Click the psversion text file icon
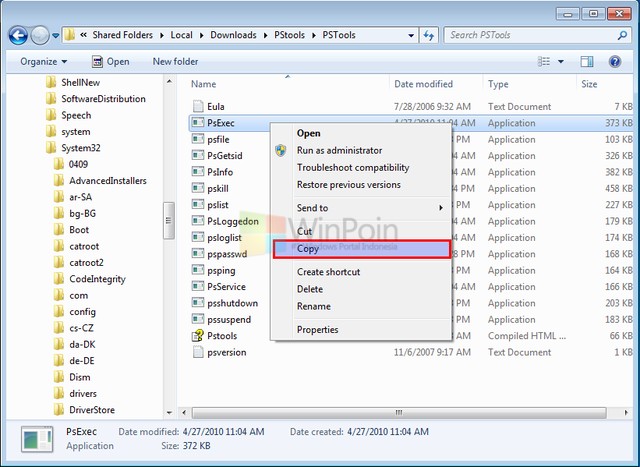The image size is (640, 467). (198, 352)
